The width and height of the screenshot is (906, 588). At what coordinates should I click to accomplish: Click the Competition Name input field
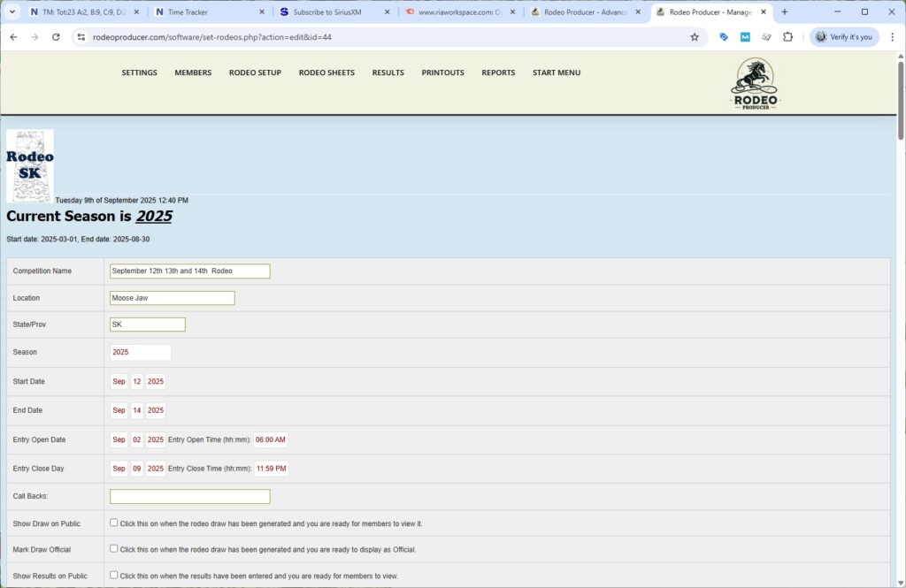point(189,271)
